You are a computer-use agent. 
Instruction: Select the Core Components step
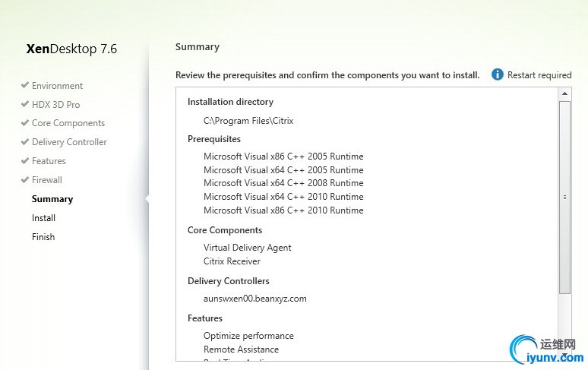coord(68,123)
